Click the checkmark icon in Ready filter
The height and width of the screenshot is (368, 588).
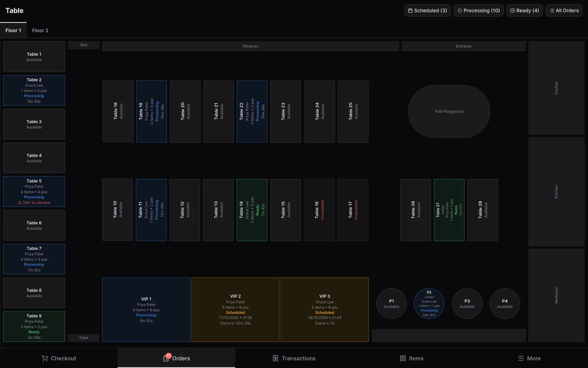(512, 11)
